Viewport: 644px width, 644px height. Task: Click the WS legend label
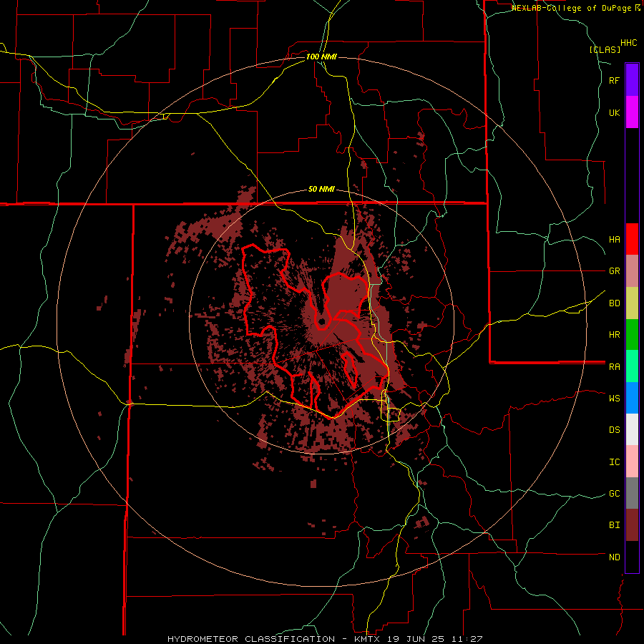[614, 399]
